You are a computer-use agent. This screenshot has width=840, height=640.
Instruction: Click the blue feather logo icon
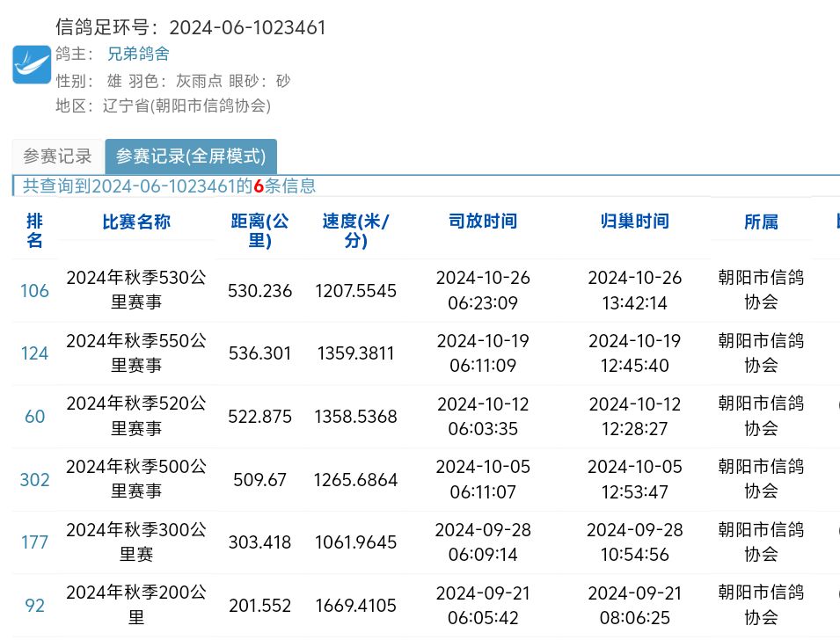[32, 65]
